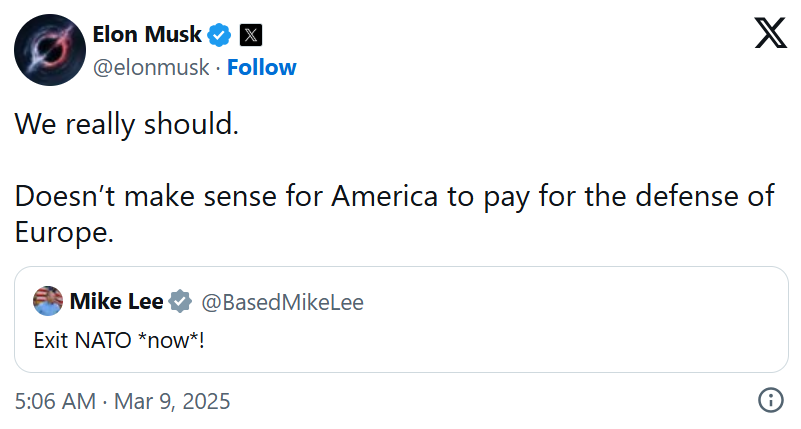Click blue verified badge beside Elon Musk

(220, 35)
